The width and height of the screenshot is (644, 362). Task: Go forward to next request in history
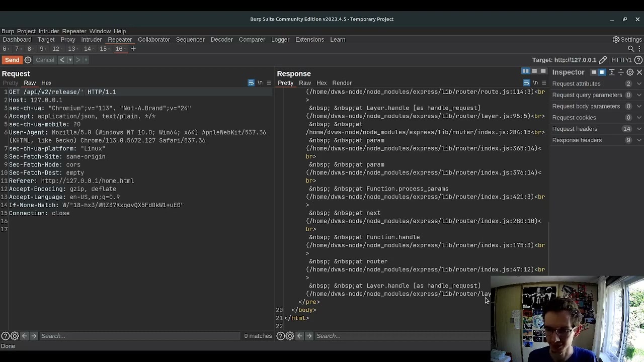(78, 60)
